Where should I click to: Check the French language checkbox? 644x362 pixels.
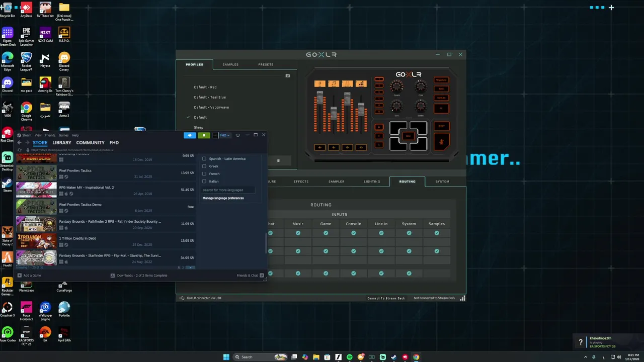[x=204, y=174]
